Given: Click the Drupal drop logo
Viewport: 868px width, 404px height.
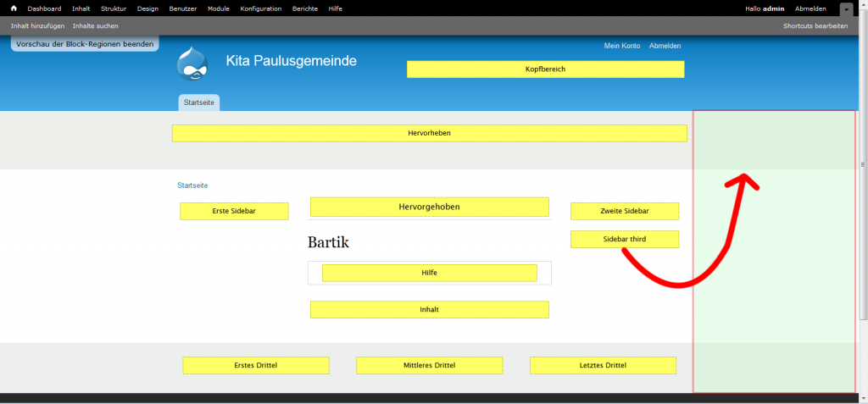Looking at the screenshot, I should click(192, 64).
